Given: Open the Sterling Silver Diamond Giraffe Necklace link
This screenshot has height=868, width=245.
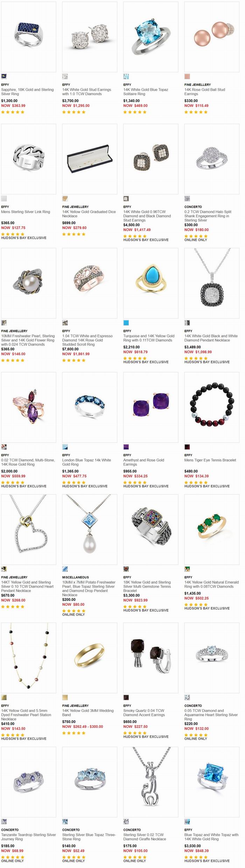Looking at the screenshot, I should coord(143,837).
